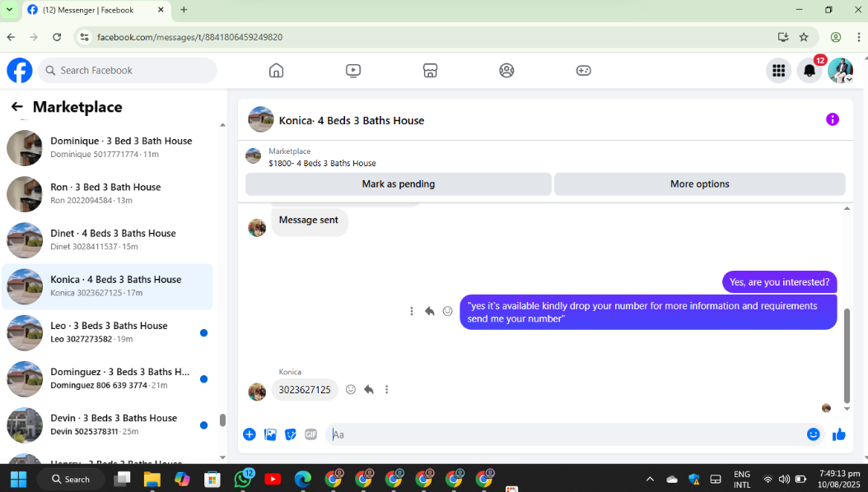868x492 pixels.
Task: Choose a GIF in composer
Action: (311, 434)
